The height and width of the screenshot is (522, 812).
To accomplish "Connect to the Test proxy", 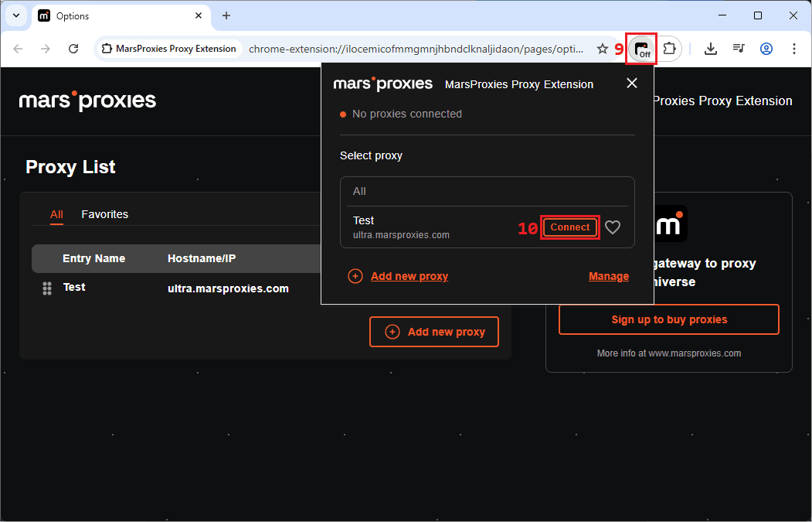I will (570, 227).
